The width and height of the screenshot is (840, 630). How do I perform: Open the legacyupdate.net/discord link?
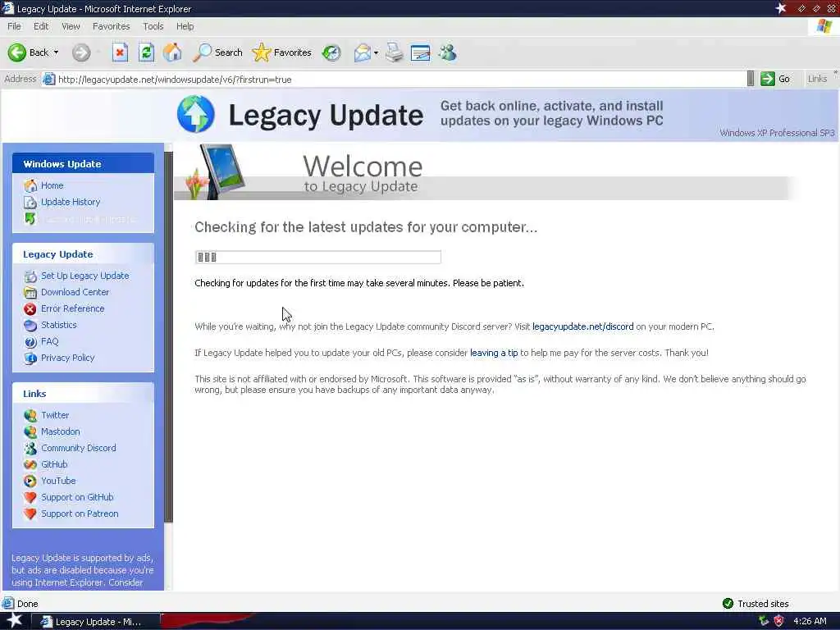583,326
